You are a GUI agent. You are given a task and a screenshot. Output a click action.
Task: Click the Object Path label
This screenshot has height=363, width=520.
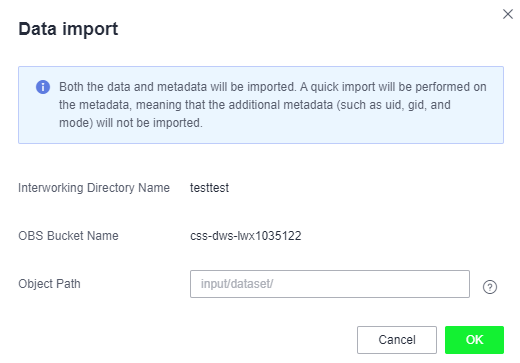[x=49, y=284]
